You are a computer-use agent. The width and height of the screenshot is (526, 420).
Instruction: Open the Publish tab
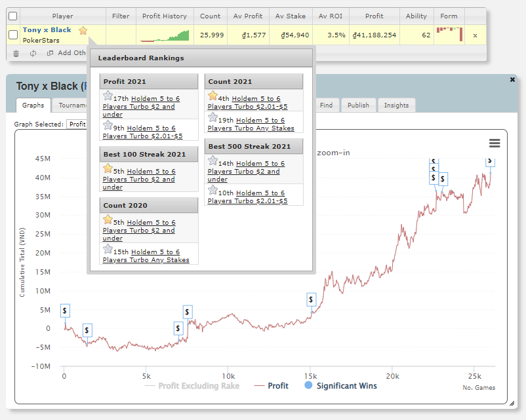[x=358, y=105]
